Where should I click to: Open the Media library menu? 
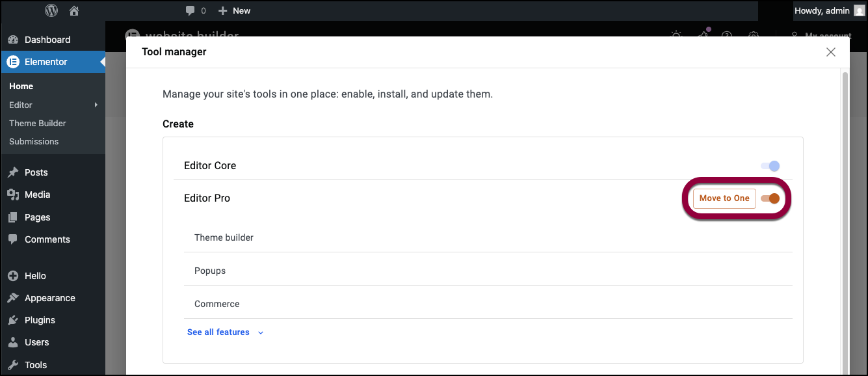(x=37, y=195)
